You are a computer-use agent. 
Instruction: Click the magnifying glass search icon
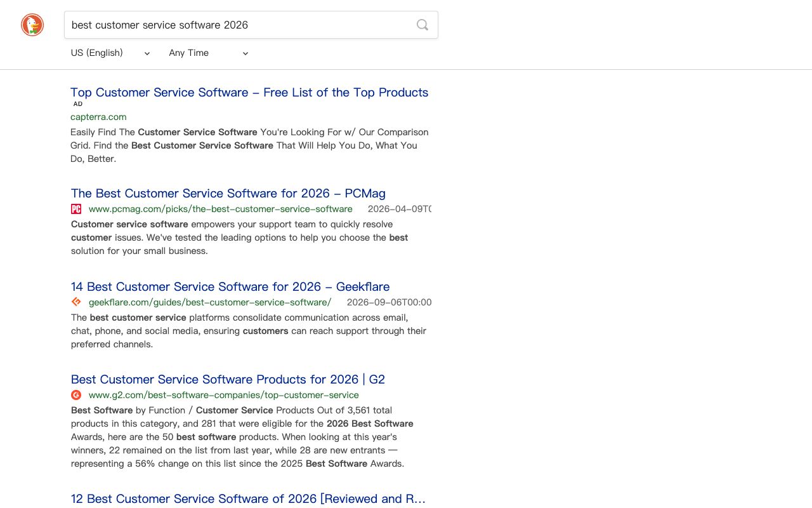tap(422, 25)
